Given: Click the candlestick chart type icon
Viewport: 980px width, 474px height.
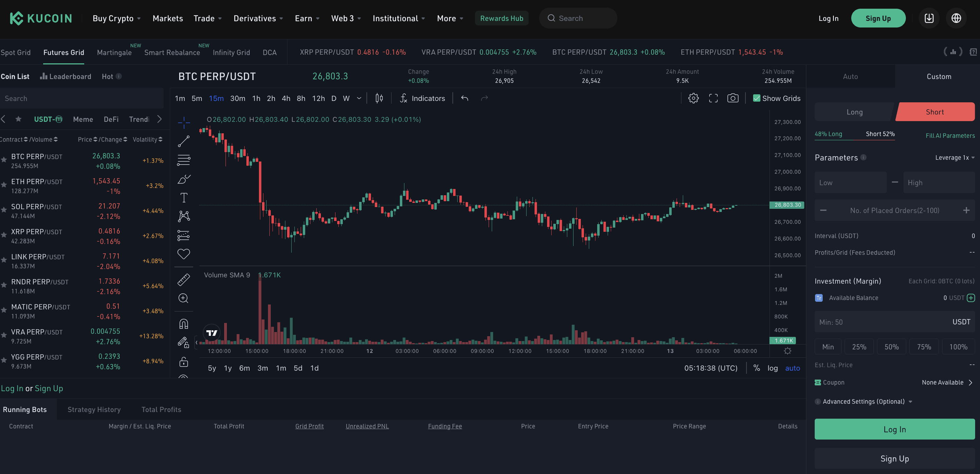Looking at the screenshot, I should [x=379, y=98].
